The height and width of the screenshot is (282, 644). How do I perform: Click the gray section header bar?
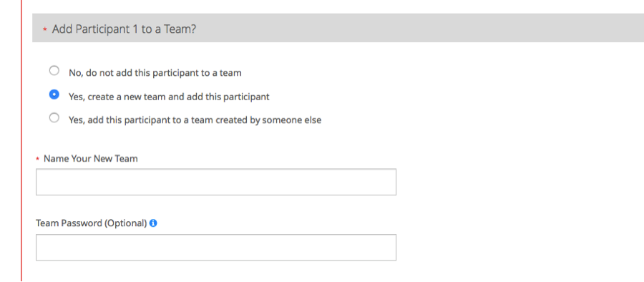click(x=338, y=28)
